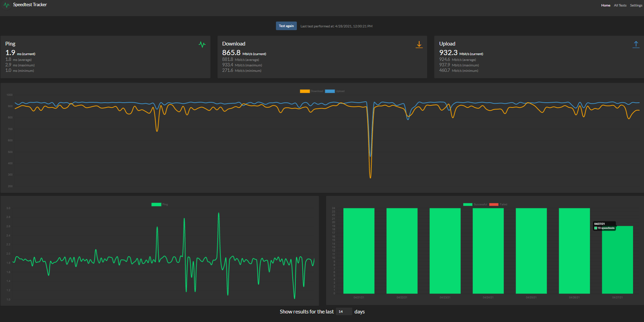Screen dimensions: 644x322
Task: Click the 924.6 average upload value
Action: 444,60
